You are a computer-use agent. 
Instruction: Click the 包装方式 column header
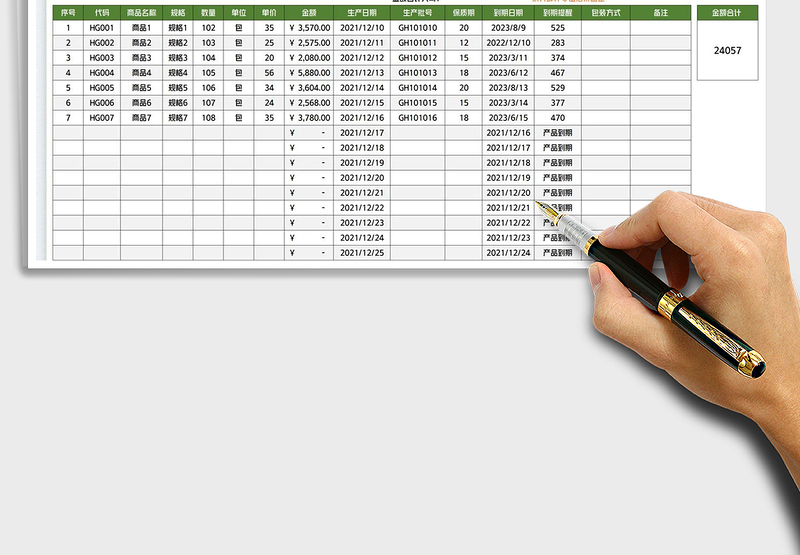(606, 13)
